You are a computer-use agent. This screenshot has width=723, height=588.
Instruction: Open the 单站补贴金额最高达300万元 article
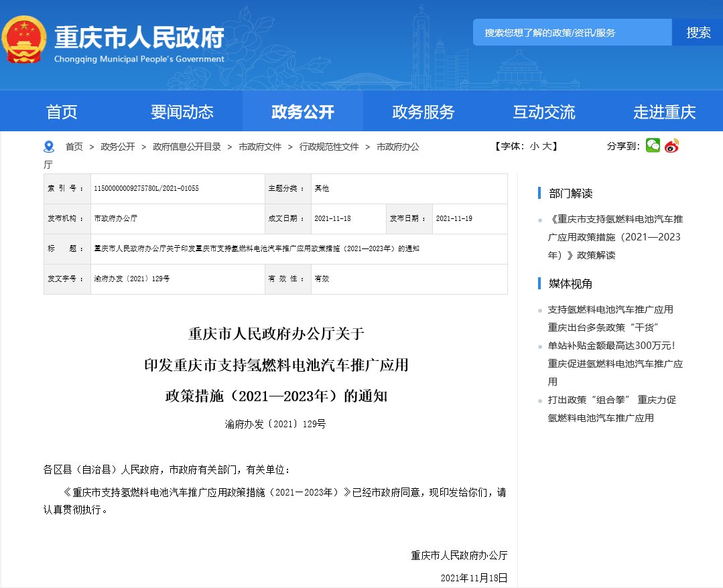(615, 364)
